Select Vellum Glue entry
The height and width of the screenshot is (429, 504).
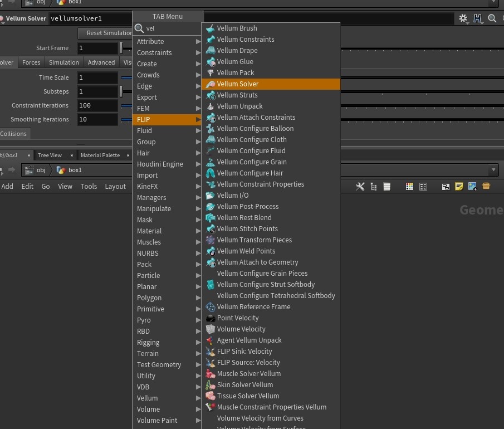(x=271, y=61)
